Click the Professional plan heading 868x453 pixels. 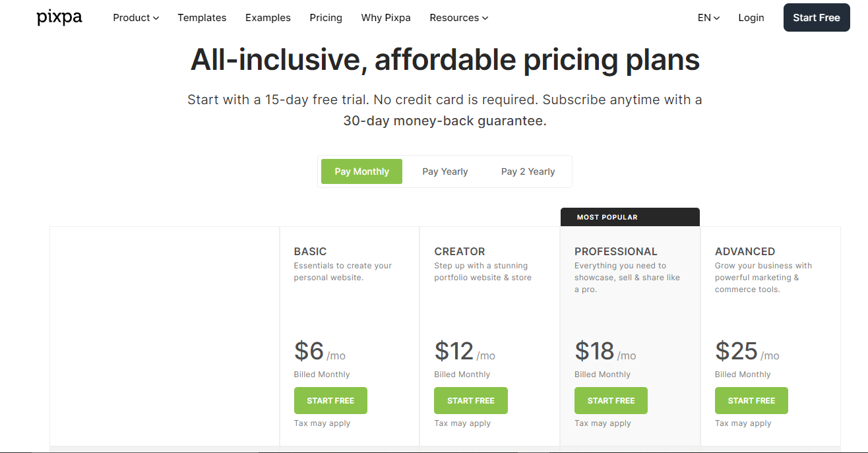pos(615,251)
